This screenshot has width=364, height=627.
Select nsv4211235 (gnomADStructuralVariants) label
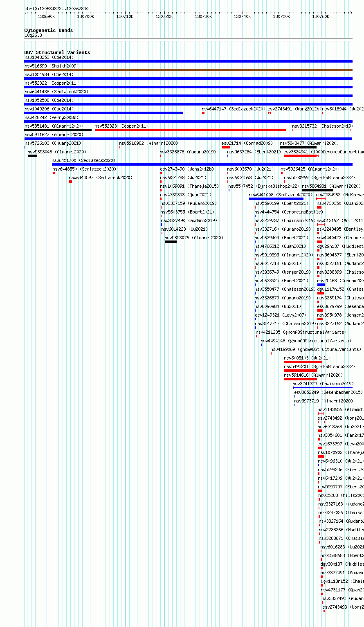click(x=301, y=332)
